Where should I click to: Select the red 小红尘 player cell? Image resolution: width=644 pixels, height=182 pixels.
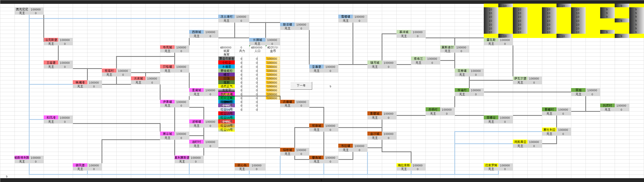pos(227,63)
